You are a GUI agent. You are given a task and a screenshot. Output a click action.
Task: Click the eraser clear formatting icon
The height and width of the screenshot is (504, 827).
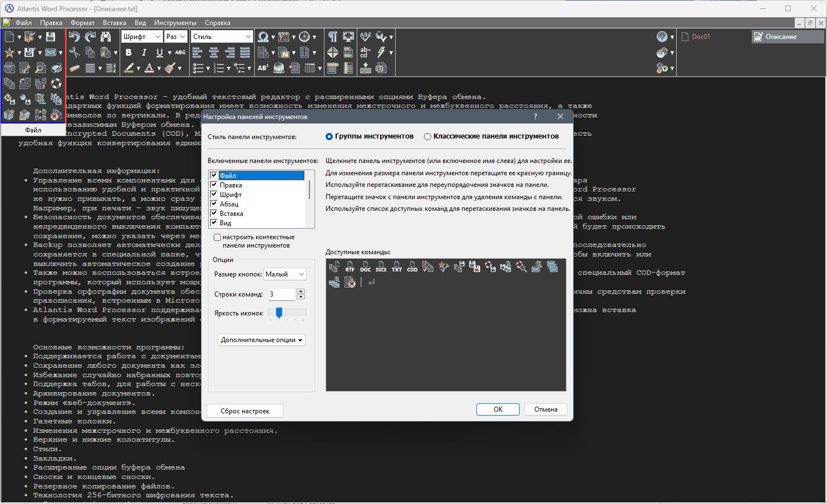tap(74, 68)
